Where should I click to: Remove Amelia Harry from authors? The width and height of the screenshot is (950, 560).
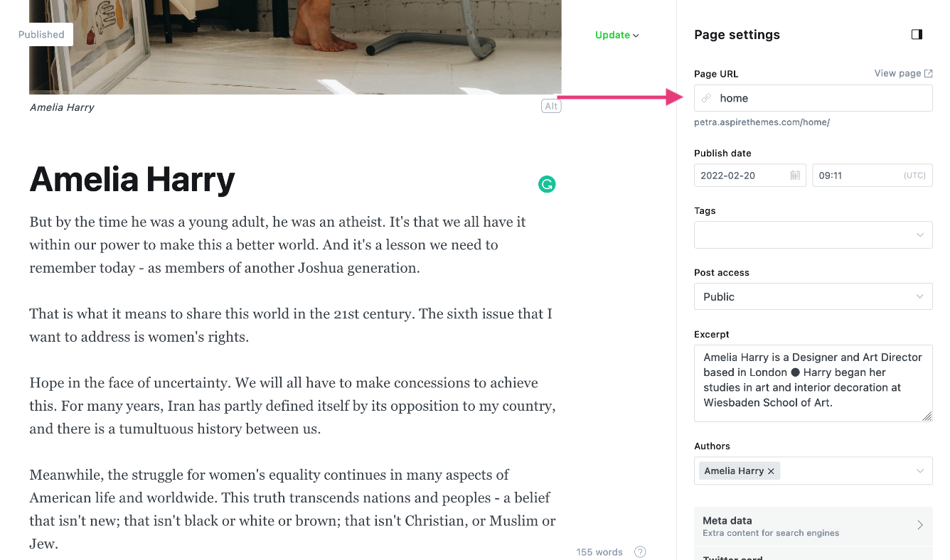[771, 471]
